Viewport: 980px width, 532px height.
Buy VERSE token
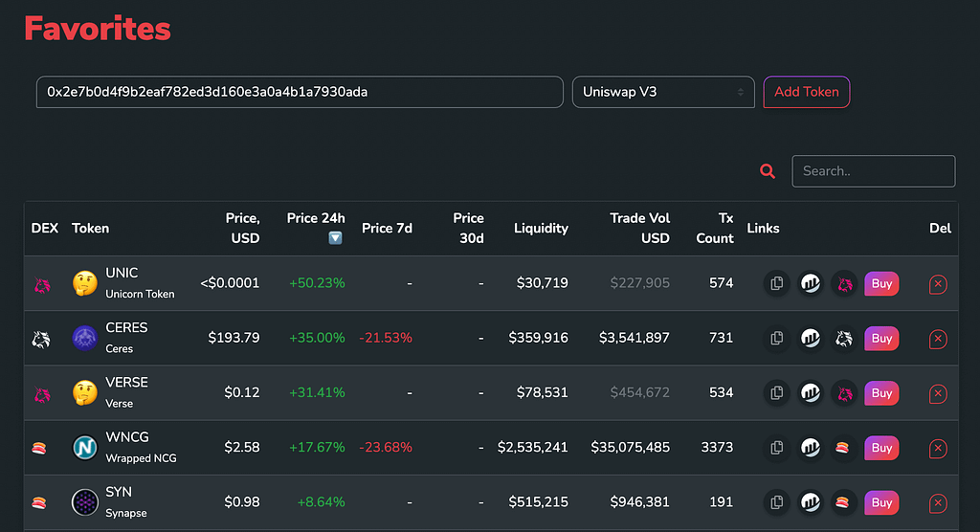click(881, 393)
